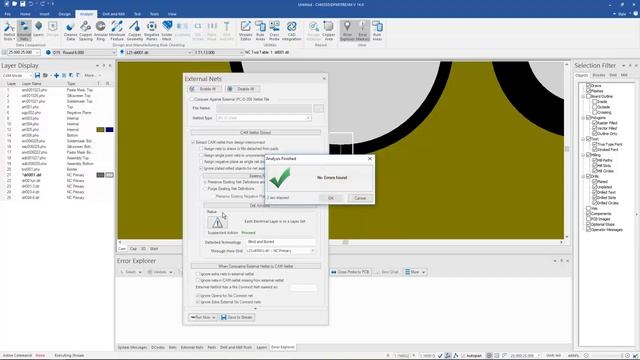Click the Cross Probe to PCB button
The width and height of the screenshot is (640, 360).
point(350,272)
